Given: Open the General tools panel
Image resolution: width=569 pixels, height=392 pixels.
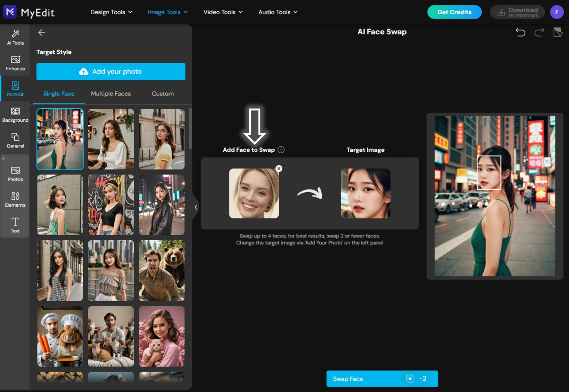Looking at the screenshot, I should click(x=15, y=141).
